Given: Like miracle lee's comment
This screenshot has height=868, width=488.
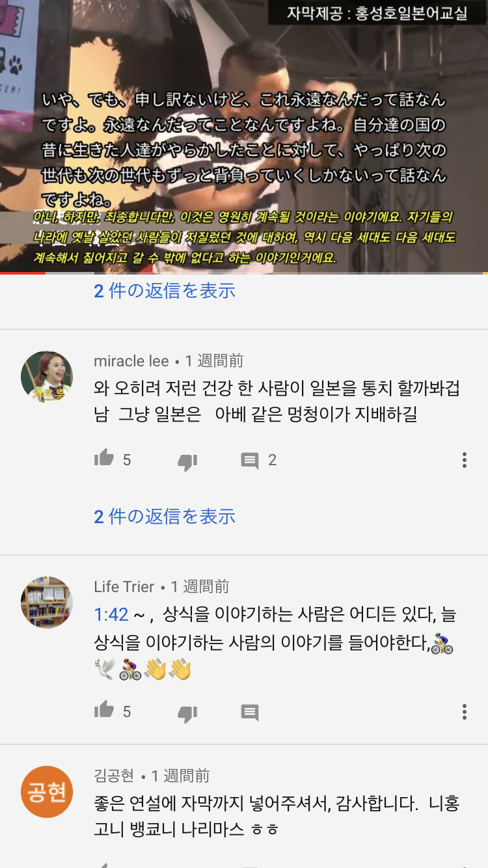Looking at the screenshot, I should [104, 459].
